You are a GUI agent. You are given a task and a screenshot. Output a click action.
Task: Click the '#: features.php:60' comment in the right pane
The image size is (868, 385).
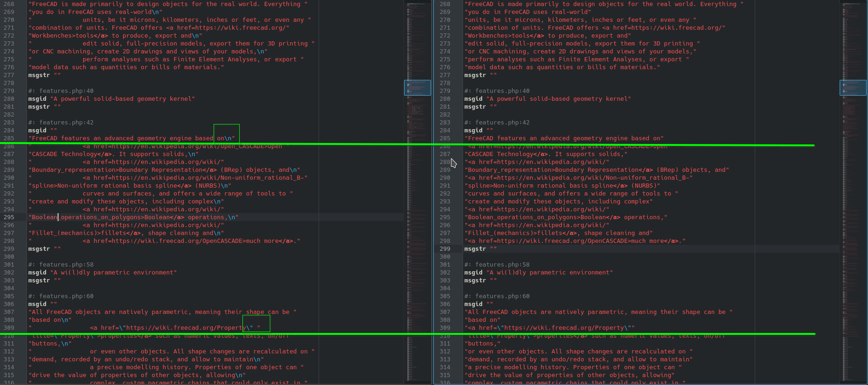(497, 296)
